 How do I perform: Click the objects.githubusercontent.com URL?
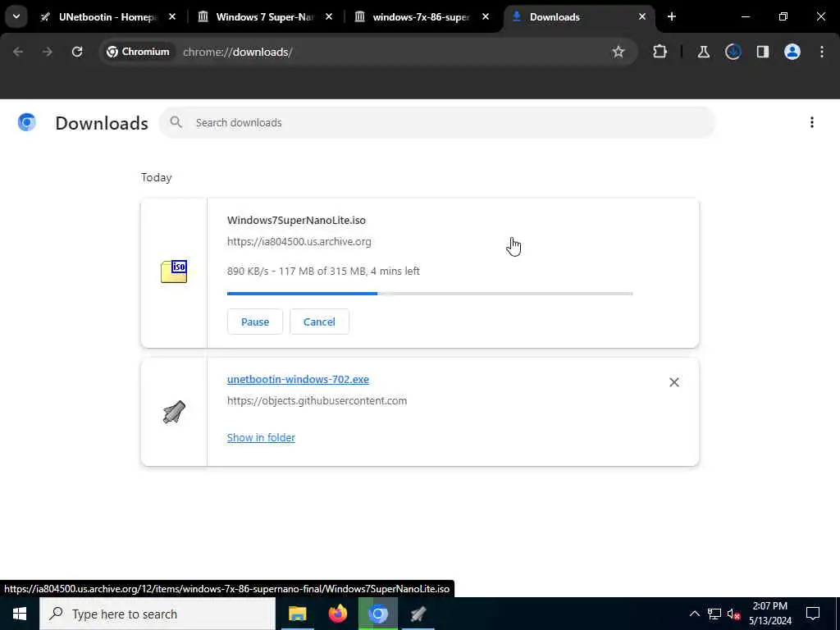coord(317,400)
